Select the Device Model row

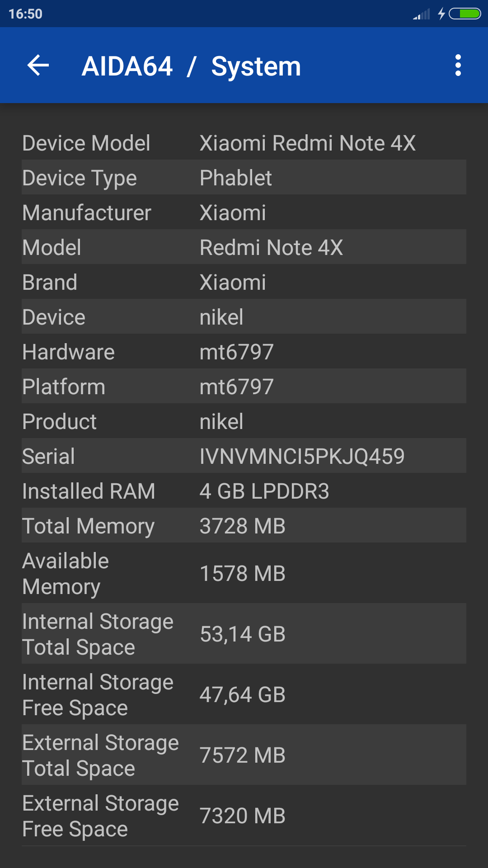pos(244,143)
